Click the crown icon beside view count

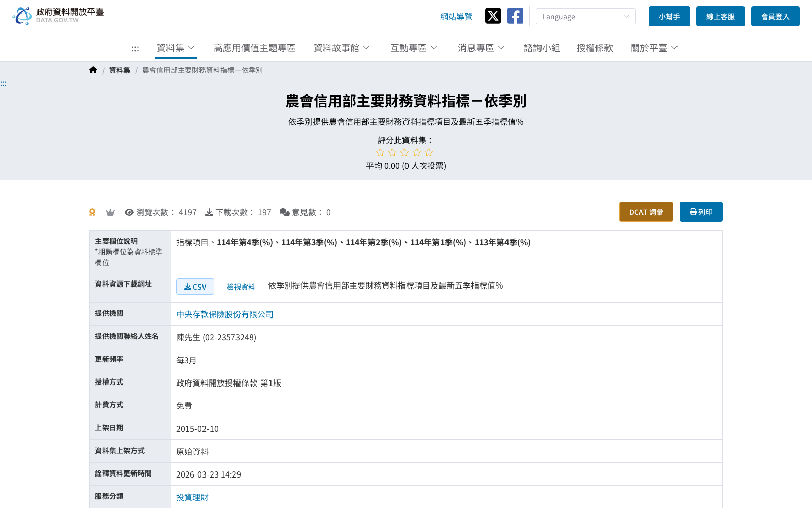coord(110,212)
